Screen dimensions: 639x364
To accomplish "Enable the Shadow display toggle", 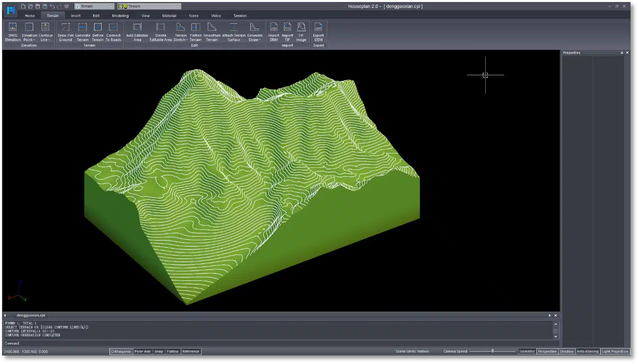I will [567, 351].
